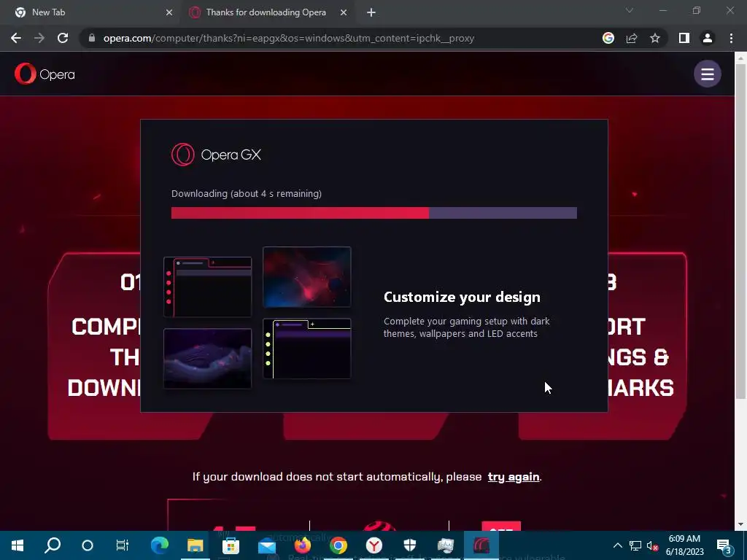Click the page vertical scrollbar thumb

tap(740, 231)
